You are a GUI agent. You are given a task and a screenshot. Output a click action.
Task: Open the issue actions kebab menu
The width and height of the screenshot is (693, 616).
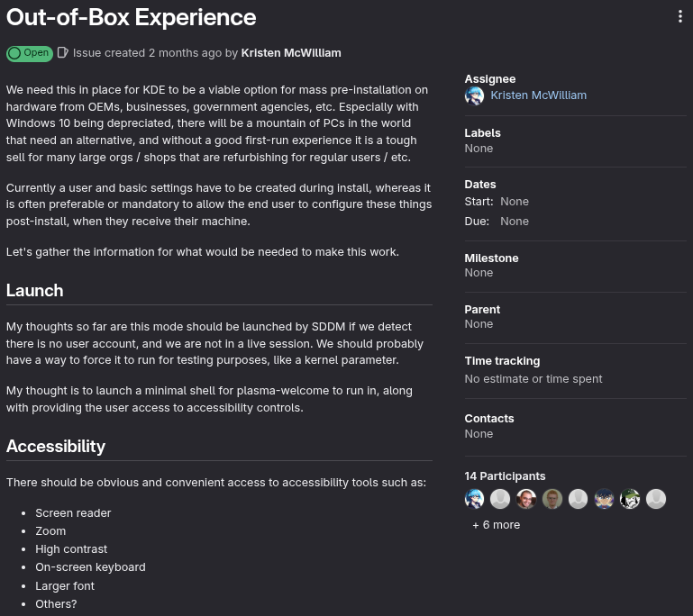click(x=679, y=17)
